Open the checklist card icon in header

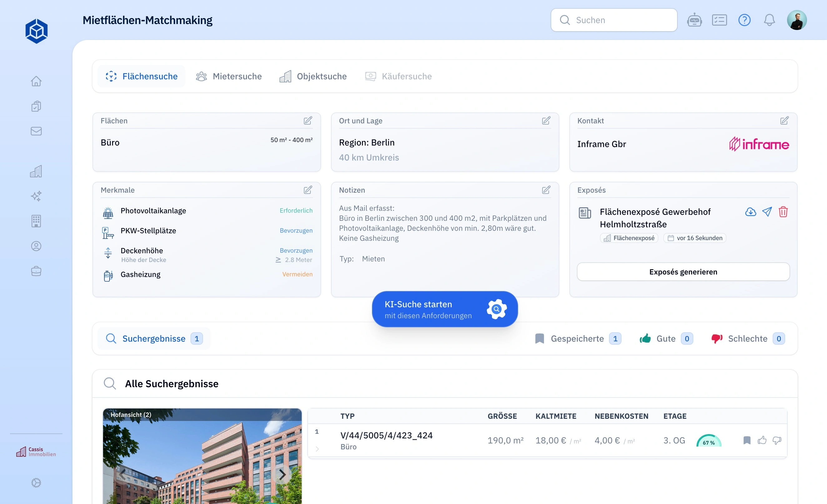(720, 20)
